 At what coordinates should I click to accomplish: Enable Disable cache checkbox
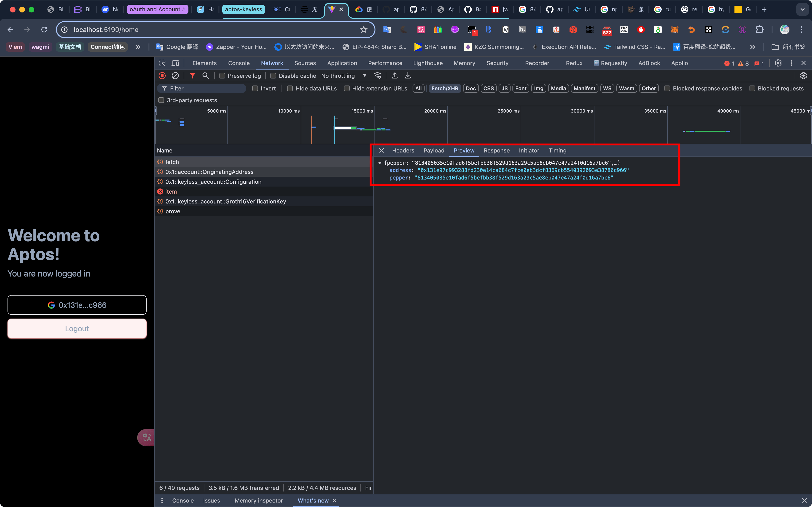coord(273,76)
